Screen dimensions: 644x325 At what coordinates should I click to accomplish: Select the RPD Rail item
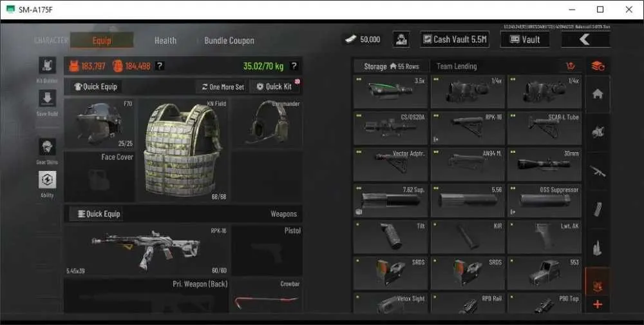pos(468,303)
